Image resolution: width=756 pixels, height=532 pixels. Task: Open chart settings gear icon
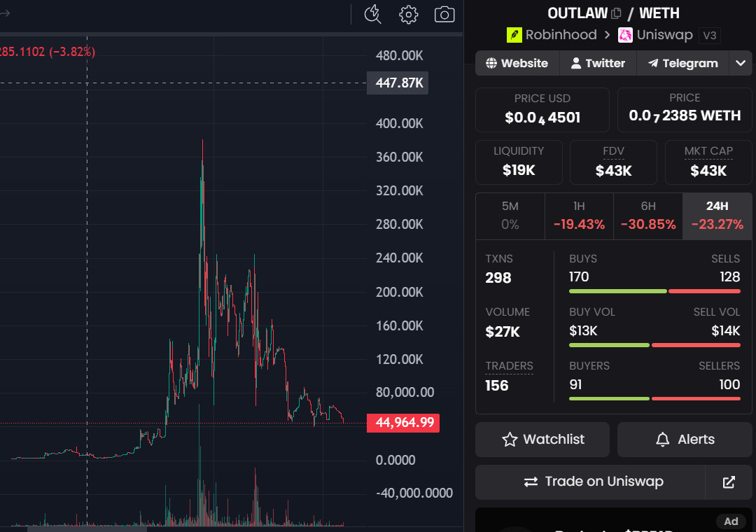tap(408, 15)
